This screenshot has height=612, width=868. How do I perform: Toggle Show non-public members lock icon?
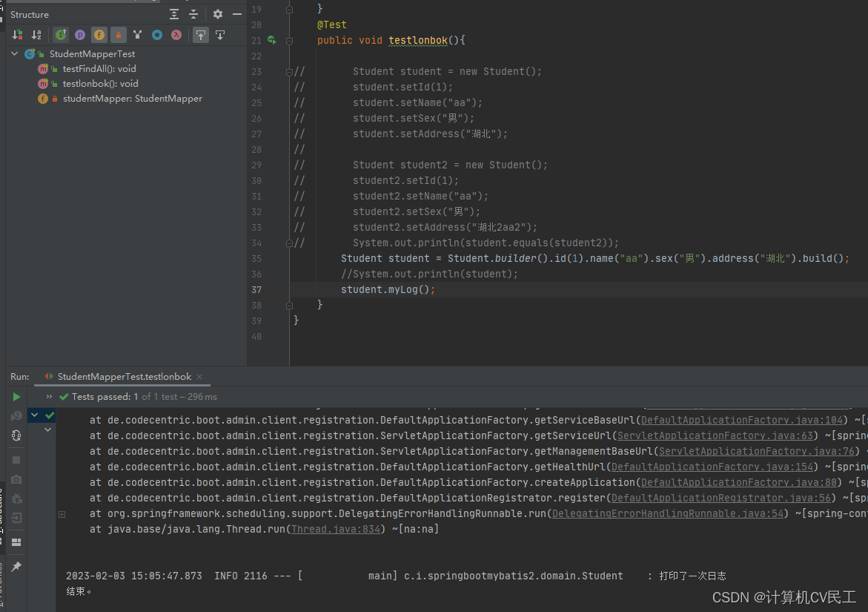pos(119,35)
